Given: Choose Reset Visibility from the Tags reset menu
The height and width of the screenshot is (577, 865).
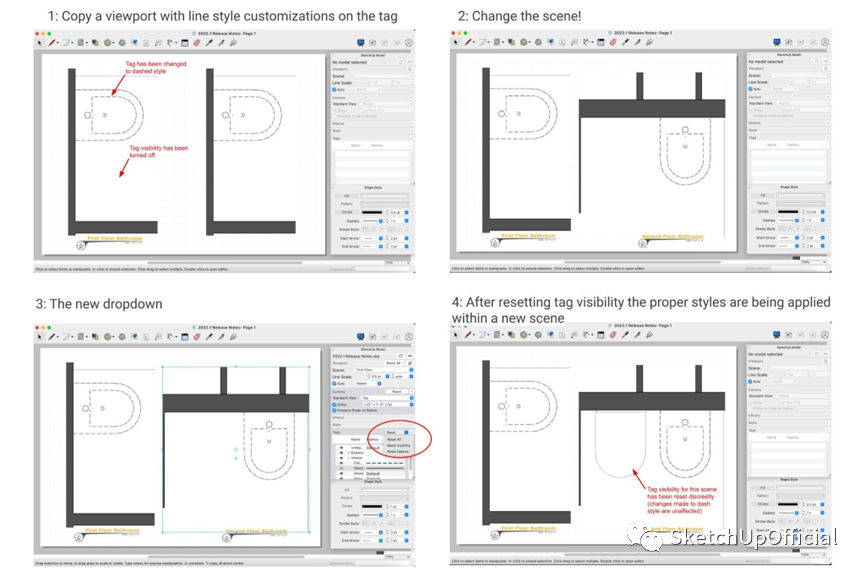Looking at the screenshot, I should [x=399, y=445].
